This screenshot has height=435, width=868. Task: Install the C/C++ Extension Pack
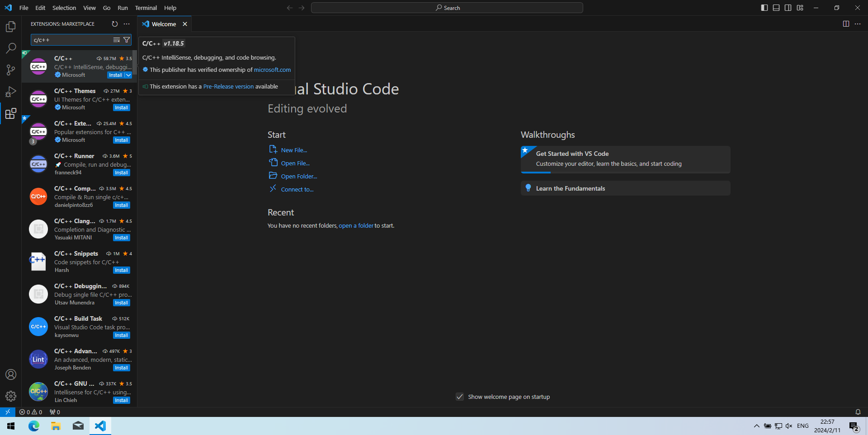pyautogui.click(x=121, y=140)
